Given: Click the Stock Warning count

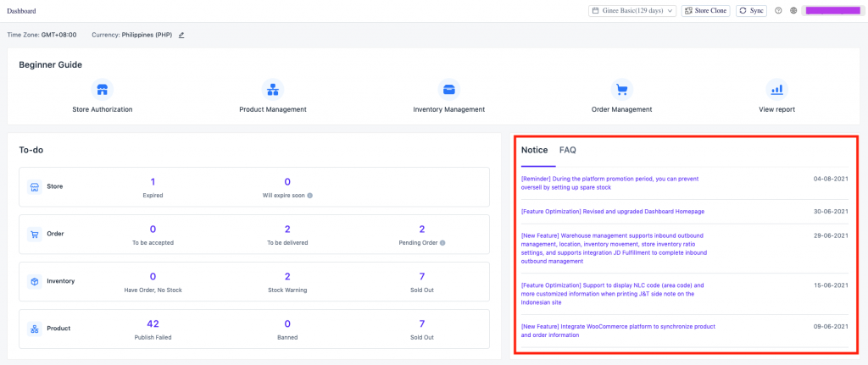Looking at the screenshot, I should 287,276.
